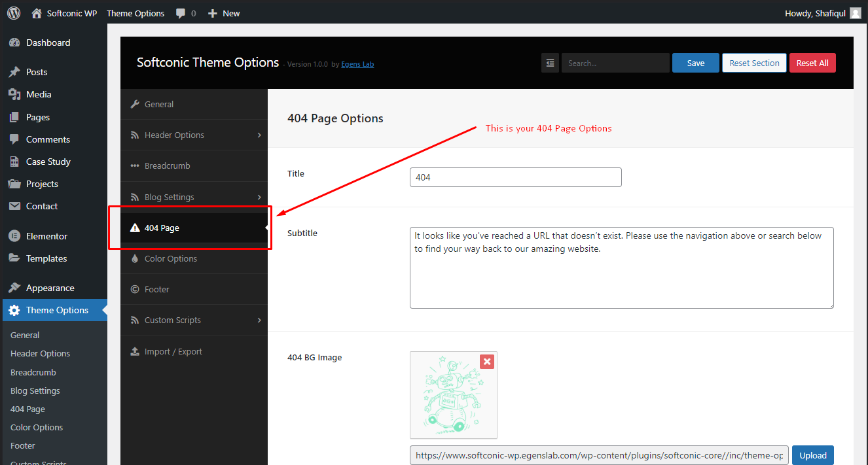
Task: Open the Elementor menu item
Action: [54, 236]
